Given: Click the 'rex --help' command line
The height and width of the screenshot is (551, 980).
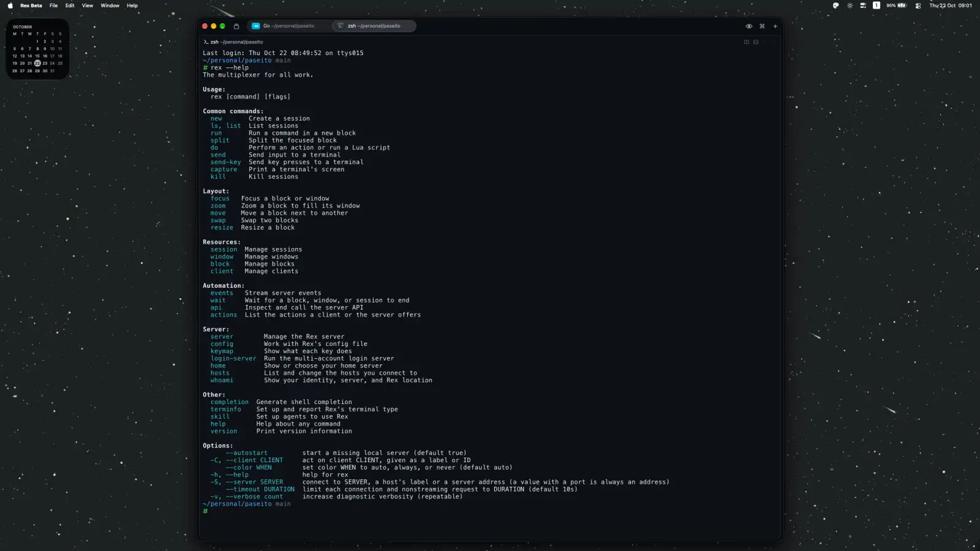Looking at the screenshot, I should pyautogui.click(x=226, y=68).
